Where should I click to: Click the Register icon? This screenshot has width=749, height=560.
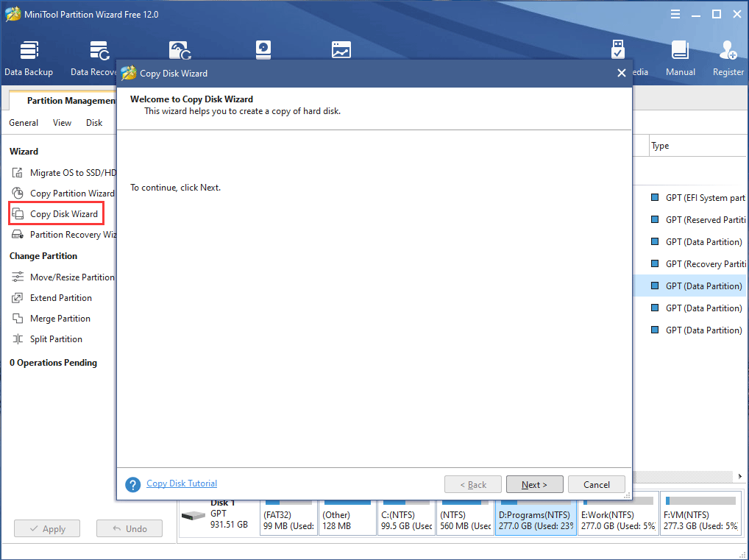point(728,58)
